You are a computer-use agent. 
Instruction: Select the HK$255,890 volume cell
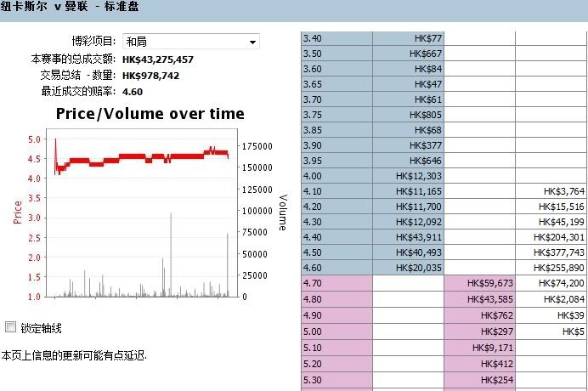tap(551, 268)
